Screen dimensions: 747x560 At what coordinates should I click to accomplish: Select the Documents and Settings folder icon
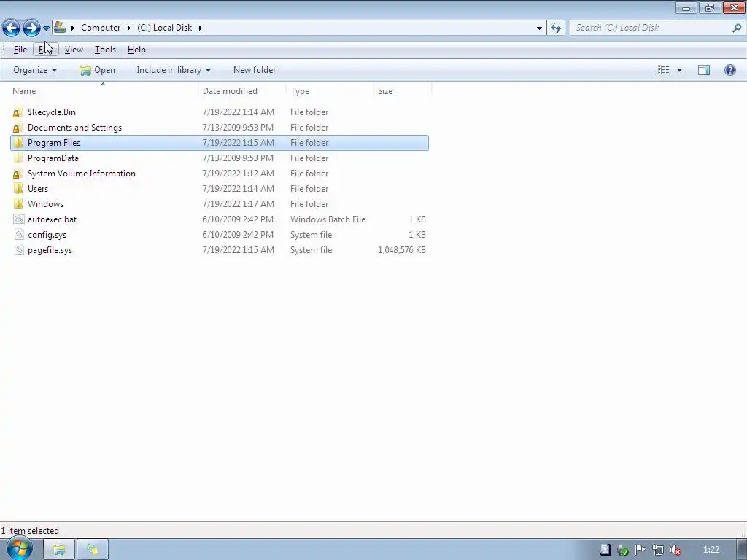tap(18, 128)
